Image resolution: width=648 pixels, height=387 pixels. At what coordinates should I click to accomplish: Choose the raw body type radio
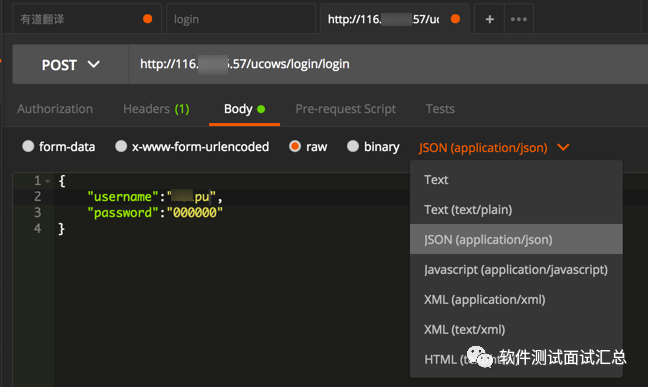pyautogui.click(x=295, y=146)
